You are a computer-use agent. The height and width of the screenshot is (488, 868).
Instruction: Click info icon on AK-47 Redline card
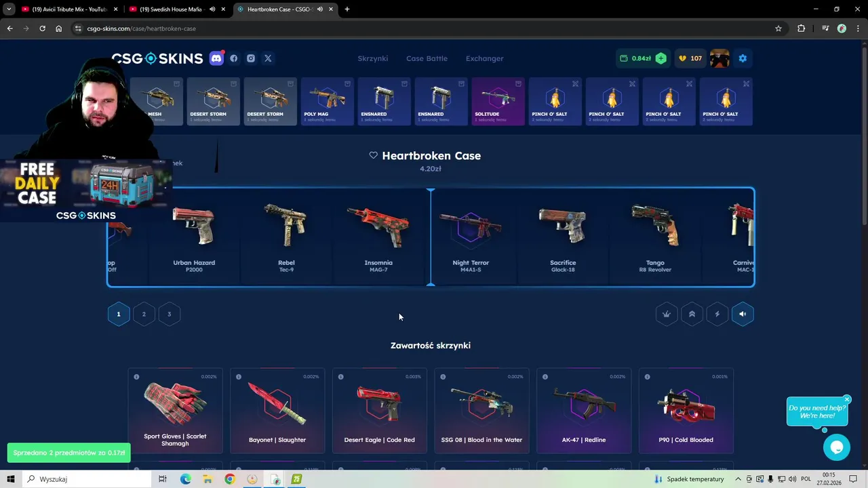click(x=545, y=377)
